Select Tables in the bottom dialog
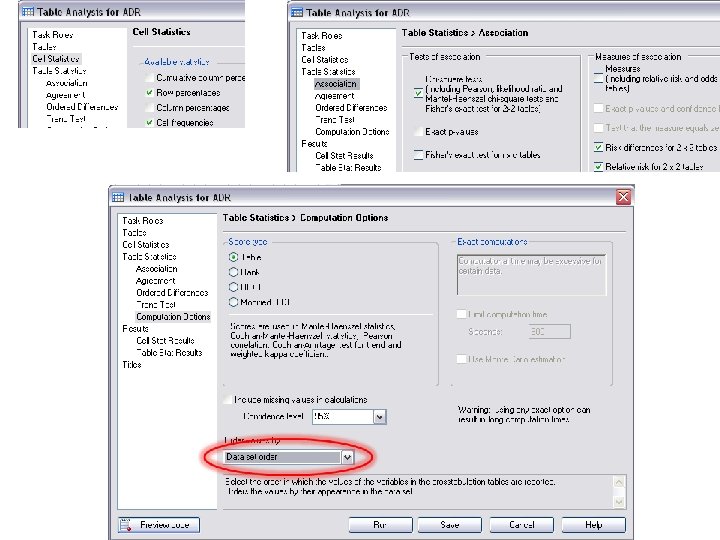 (134, 233)
